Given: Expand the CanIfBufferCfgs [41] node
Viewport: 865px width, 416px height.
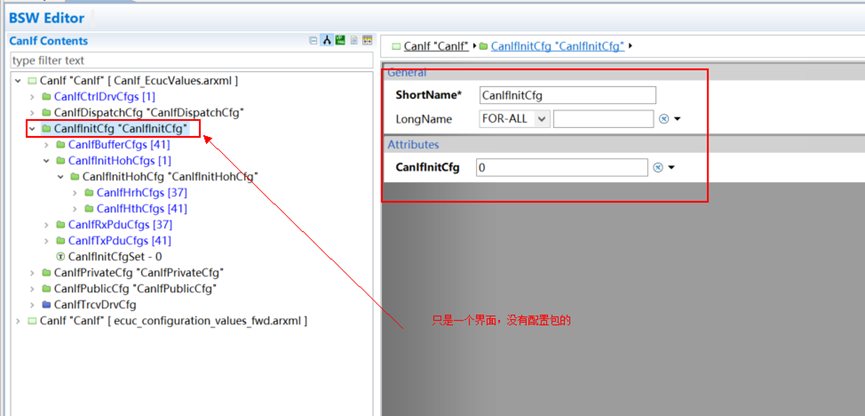Looking at the screenshot, I should tap(46, 145).
